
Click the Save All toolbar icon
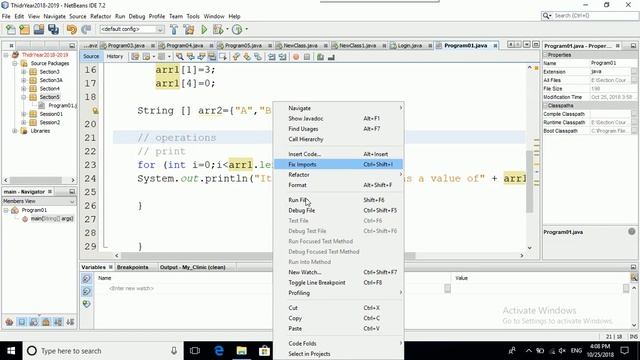coord(53,29)
